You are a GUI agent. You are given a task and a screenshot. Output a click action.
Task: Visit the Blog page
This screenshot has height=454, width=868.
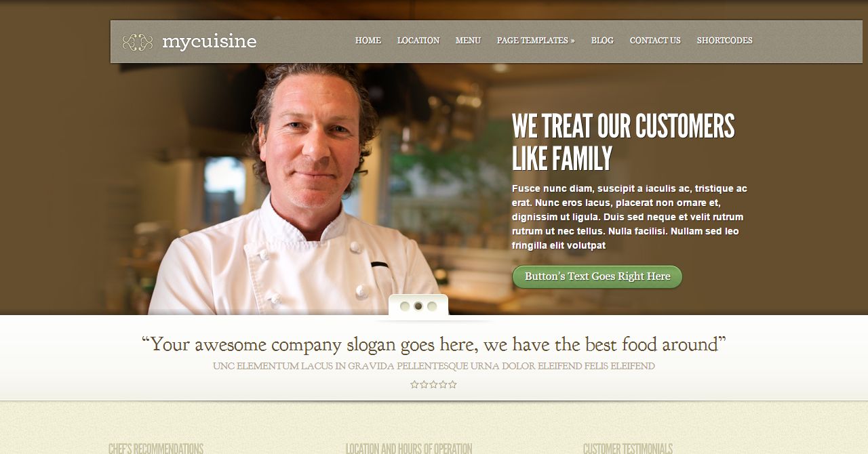pos(602,41)
